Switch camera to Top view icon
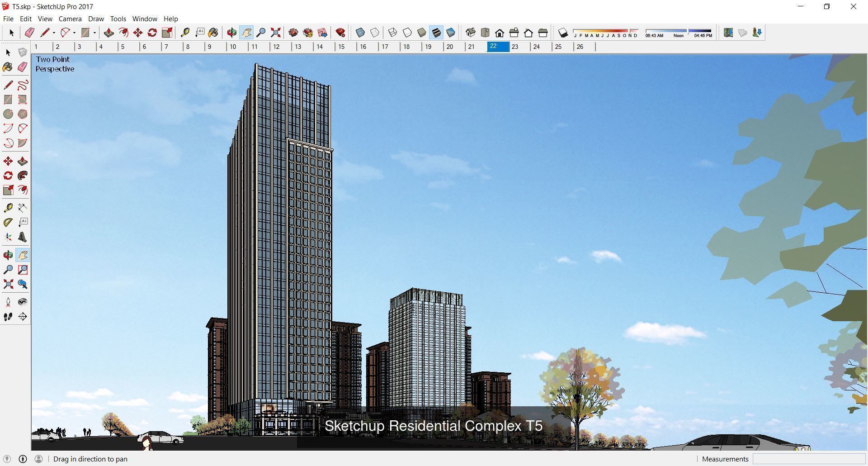The height and width of the screenshot is (466, 868). (x=486, y=33)
